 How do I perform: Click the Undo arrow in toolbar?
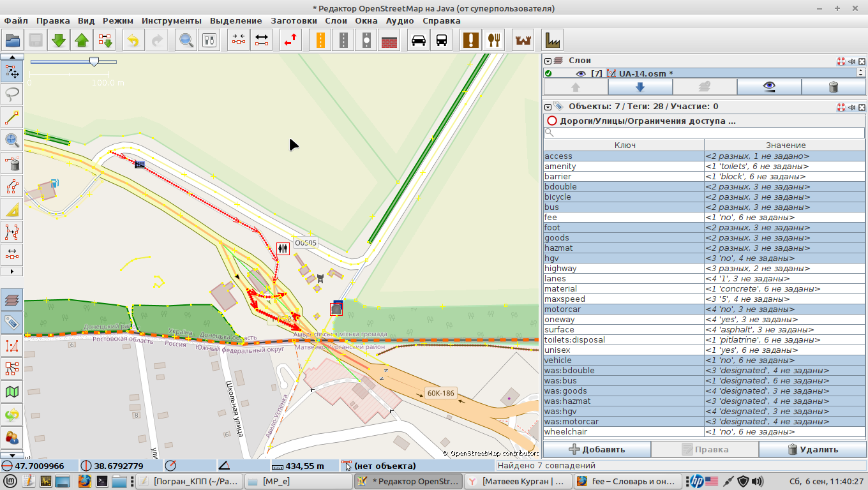coord(133,40)
